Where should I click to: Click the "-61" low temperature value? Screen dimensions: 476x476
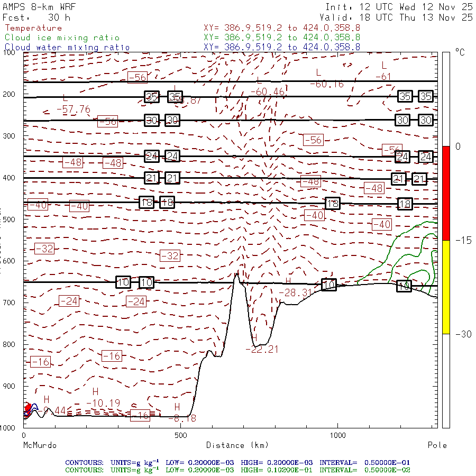tap(383, 77)
